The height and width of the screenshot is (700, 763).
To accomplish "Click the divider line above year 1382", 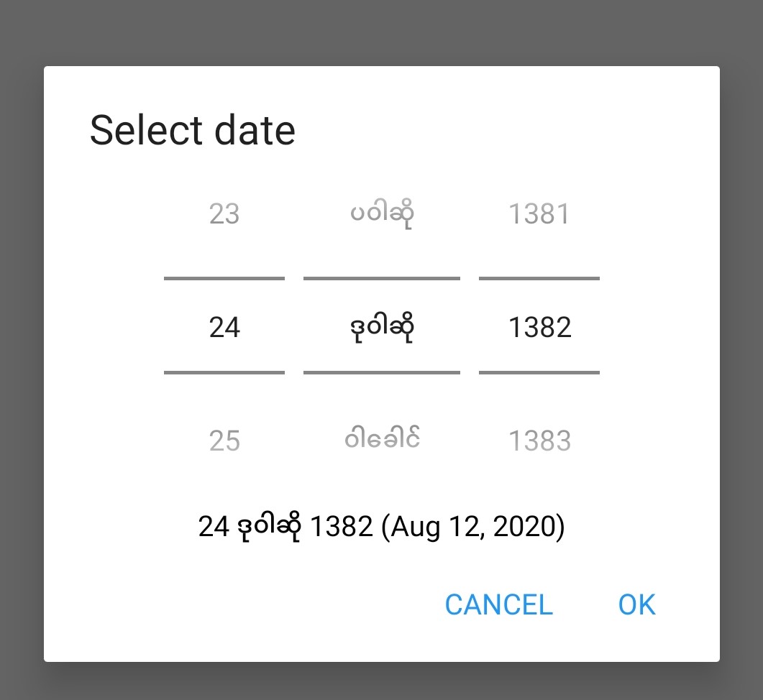I will tap(539, 278).
